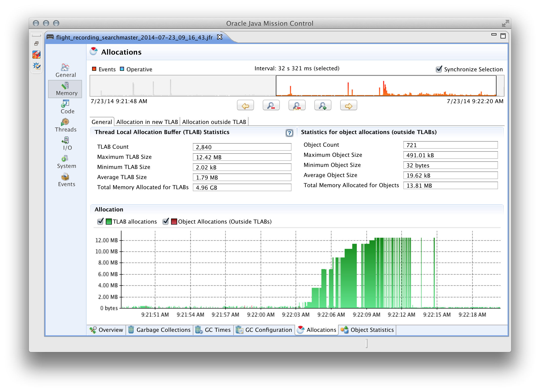This screenshot has height=392, width=540.
Task: Zoom out the time range
Action: point(271,105)
